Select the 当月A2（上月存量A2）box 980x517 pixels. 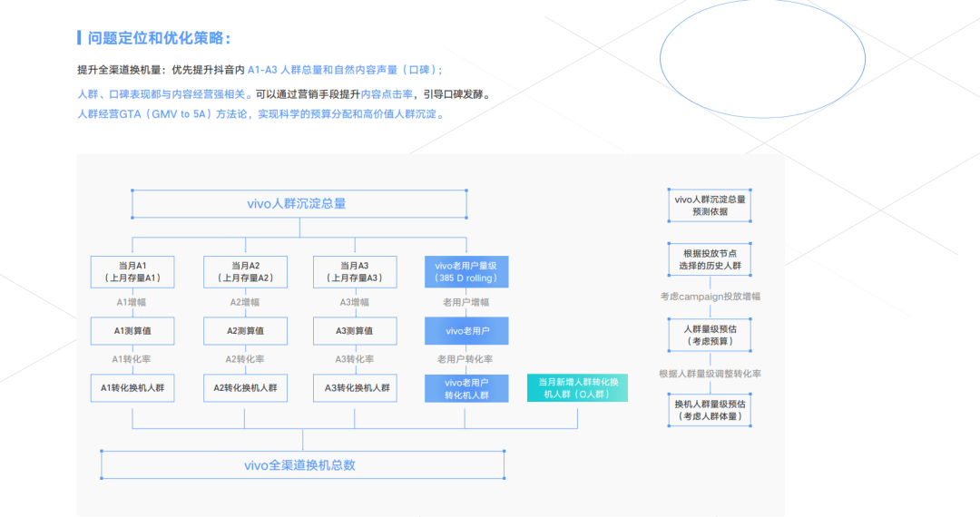pos(246,271)
